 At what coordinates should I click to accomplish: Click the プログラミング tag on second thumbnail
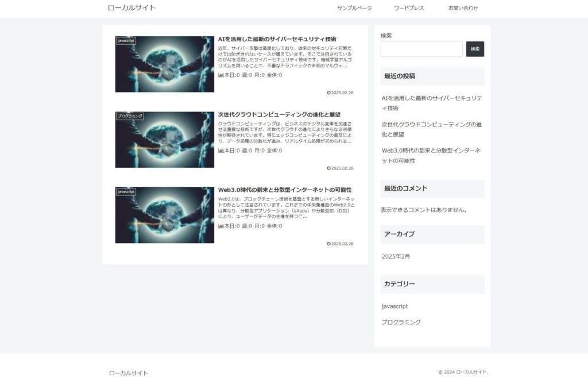click(x=129, y=116)
